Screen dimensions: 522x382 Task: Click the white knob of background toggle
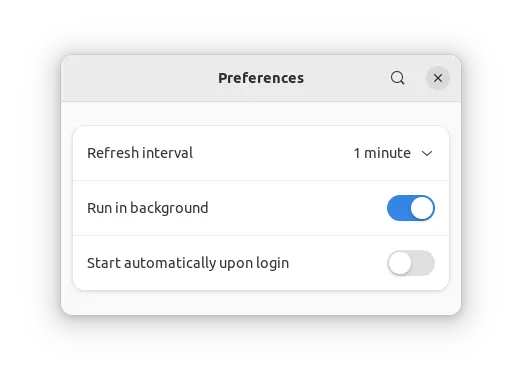(x=422, y=208)
